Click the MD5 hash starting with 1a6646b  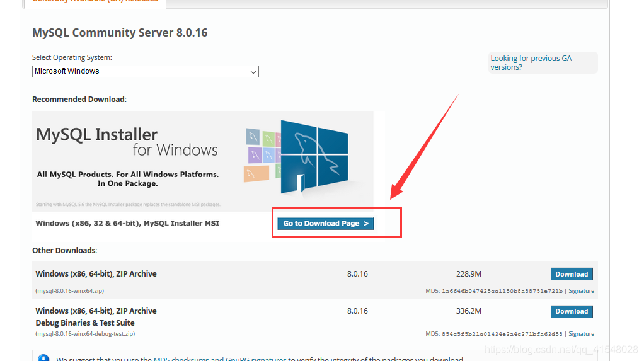[502, 291]
